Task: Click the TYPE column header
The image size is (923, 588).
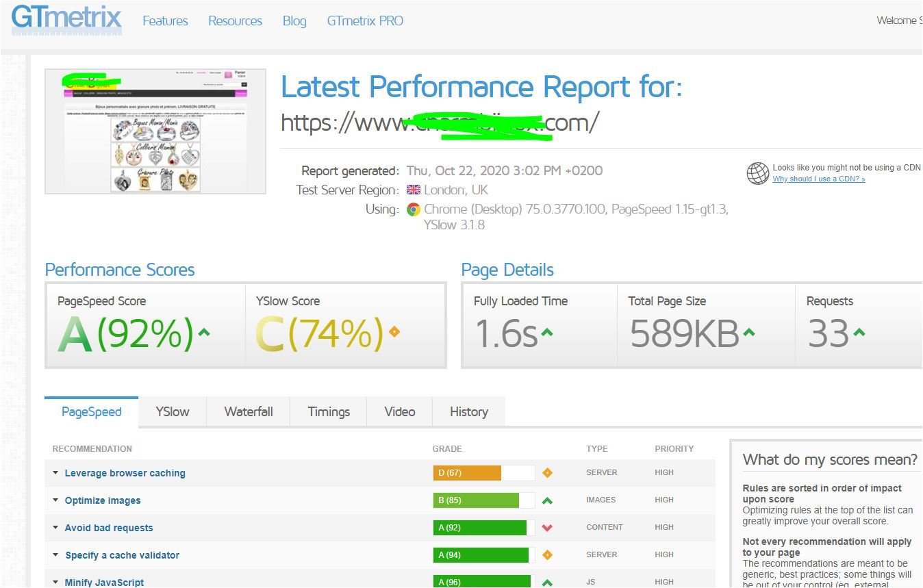Action: (x=597, y=449)
